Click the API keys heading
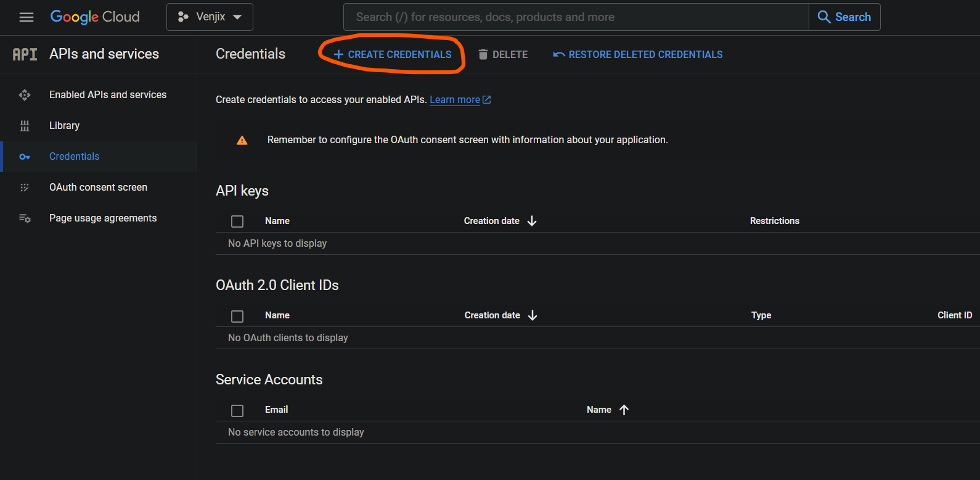980x480 pixels. pyautogui.click(x=242, y=191)
